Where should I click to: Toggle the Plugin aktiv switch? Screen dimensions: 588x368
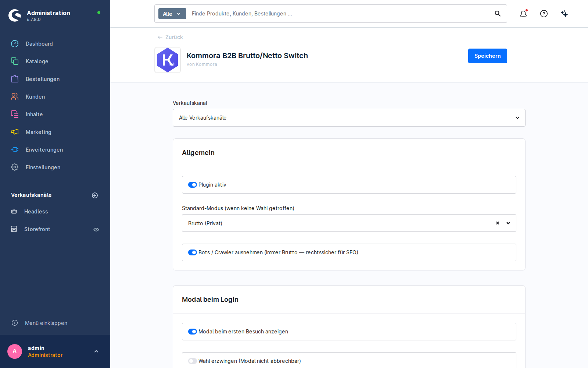coord(193,185)
